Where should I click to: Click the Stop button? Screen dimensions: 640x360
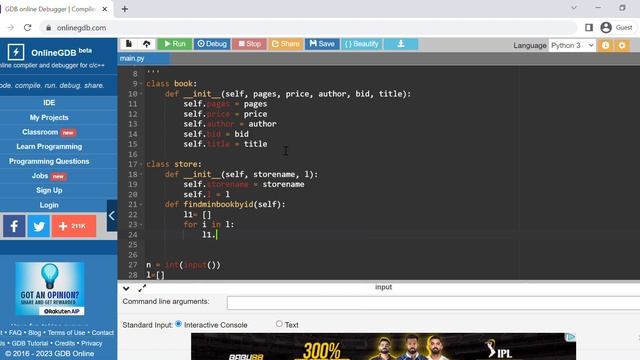click(x=249, y=44)
